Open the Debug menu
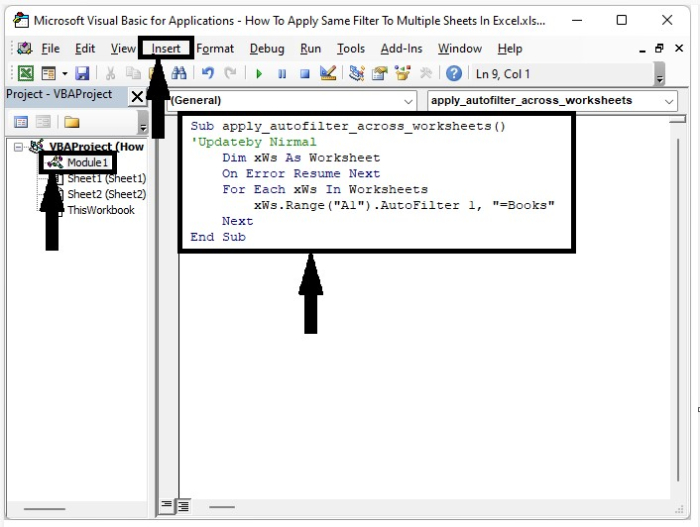700x527 pixels. tap(267, 48)
